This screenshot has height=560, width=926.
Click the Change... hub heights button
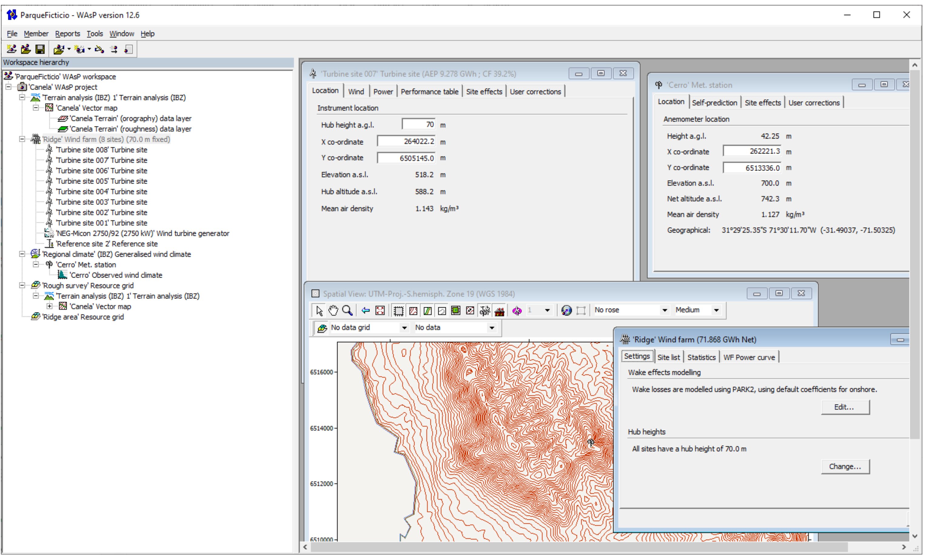click(x=845, y=466)
